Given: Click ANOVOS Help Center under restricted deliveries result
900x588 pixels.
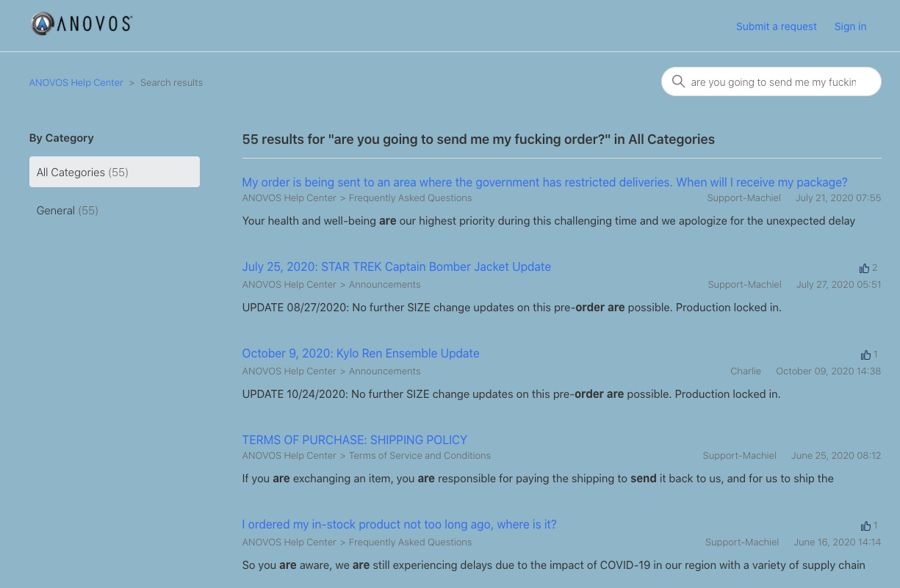Looking at the screenshot, I should (x=289, y=198).
